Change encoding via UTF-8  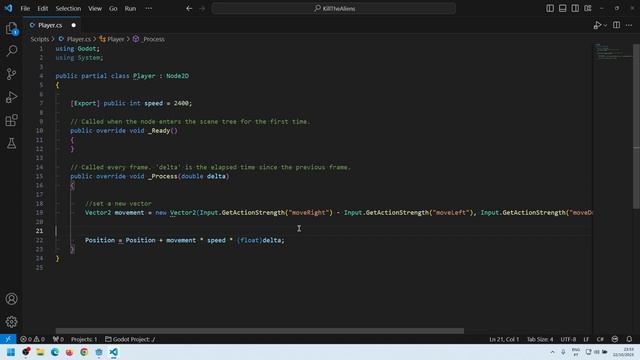(x=568, y=339)
